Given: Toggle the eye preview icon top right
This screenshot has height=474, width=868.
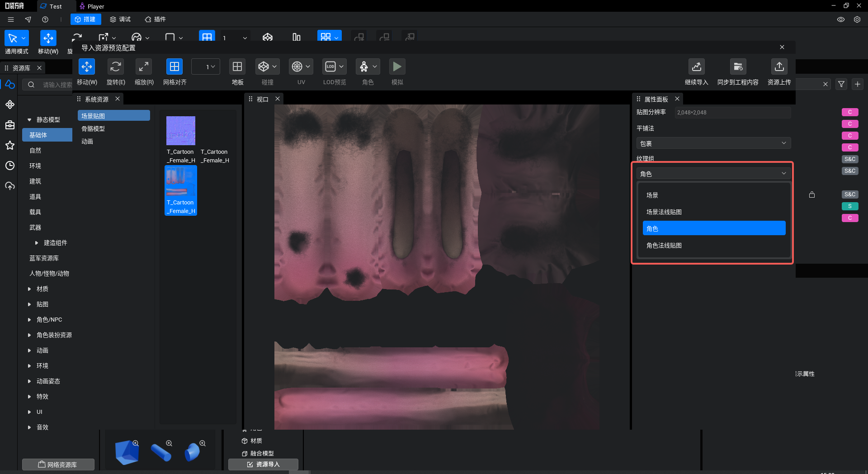Looking at the screenshot, I should pos(841,19).
